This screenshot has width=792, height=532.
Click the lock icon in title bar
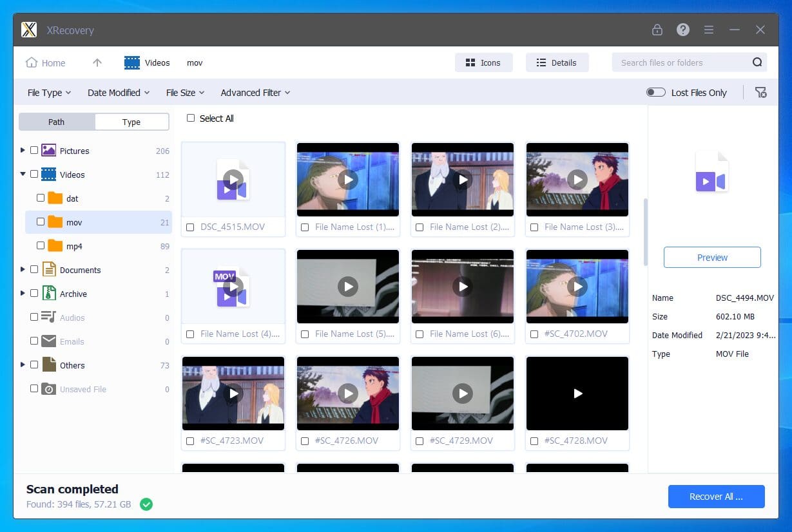click(x=657, y=30)
